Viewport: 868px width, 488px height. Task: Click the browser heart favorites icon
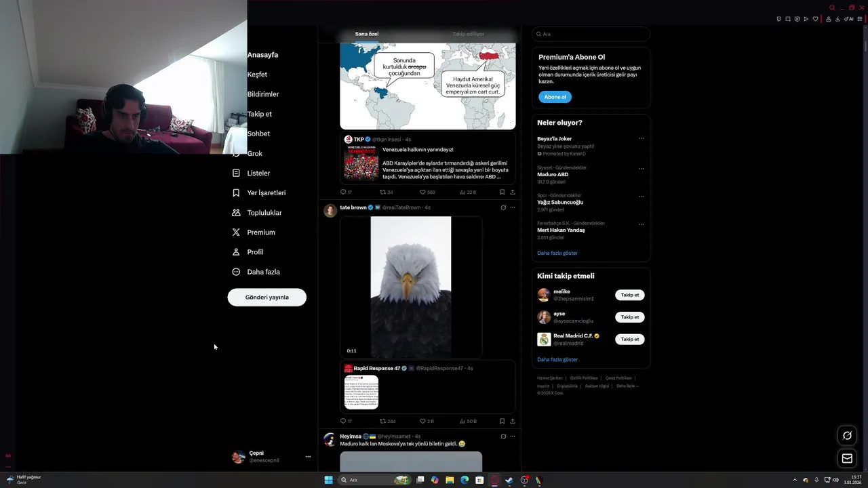pos(816,19)
